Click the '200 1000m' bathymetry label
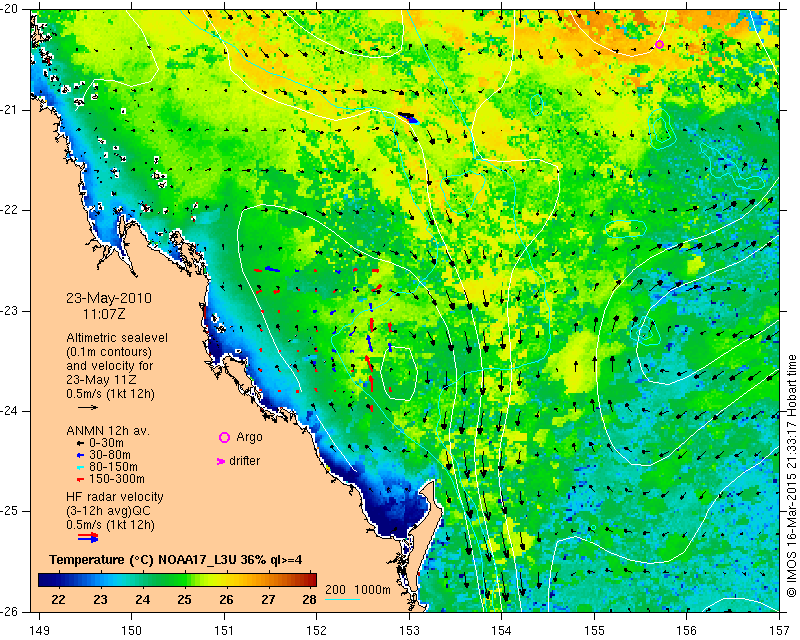Image resolution: width=800 pixels, height=640 pixels. 358,590
